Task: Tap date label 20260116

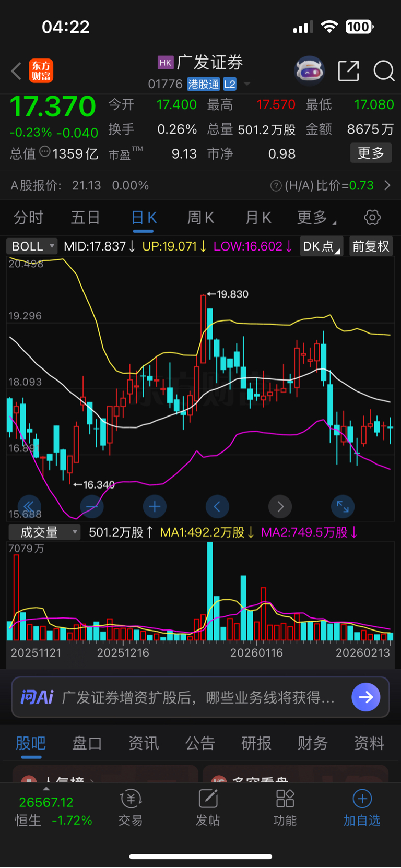Action: tap(256, 652)
